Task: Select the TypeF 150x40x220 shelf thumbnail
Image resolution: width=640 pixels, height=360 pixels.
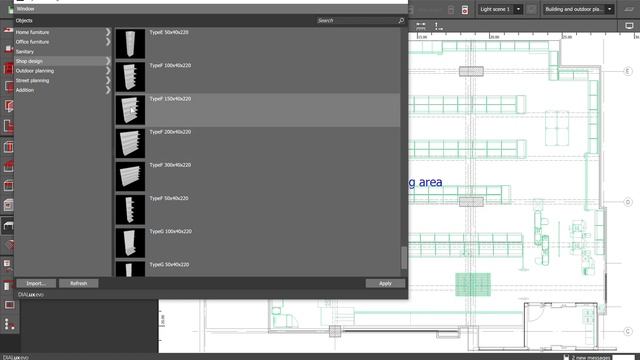Action: (130, 110)
